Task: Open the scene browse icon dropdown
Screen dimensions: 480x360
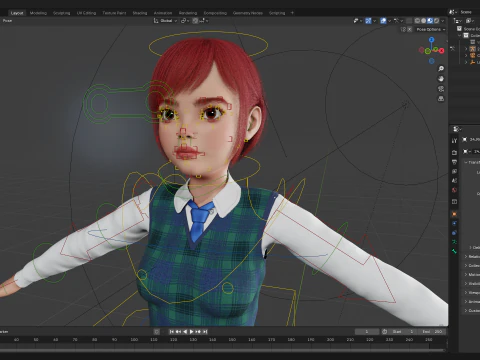Action: (453, 12)
